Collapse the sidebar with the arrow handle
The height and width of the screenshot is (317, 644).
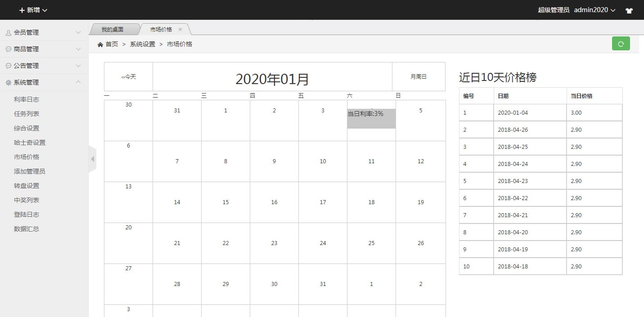click(92, 159)
